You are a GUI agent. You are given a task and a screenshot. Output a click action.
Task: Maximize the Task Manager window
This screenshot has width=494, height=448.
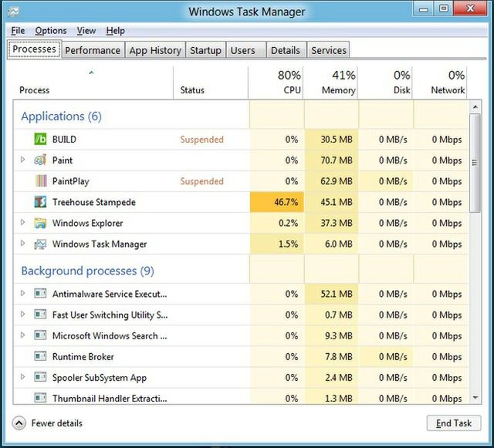444,8
